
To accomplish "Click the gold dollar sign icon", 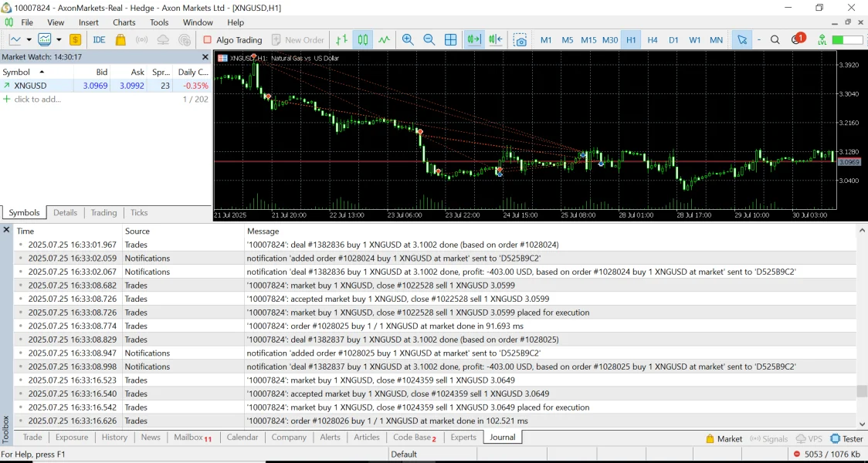I will point(76,40).
